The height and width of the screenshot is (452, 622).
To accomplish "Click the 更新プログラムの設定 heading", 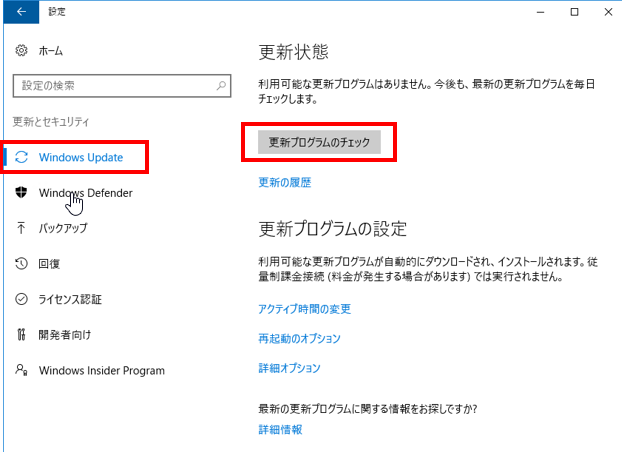I will (333, 229).
